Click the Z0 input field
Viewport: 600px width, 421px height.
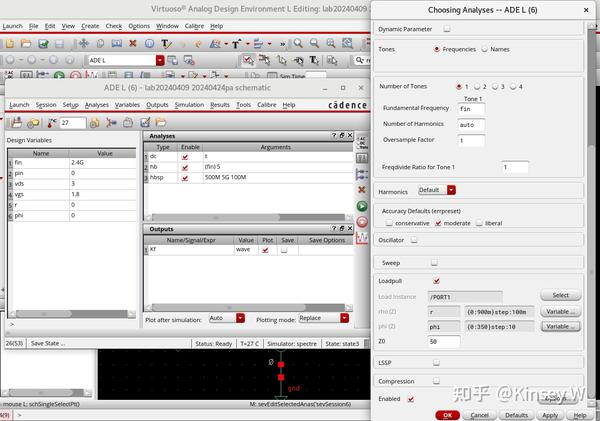click(444, 341)
